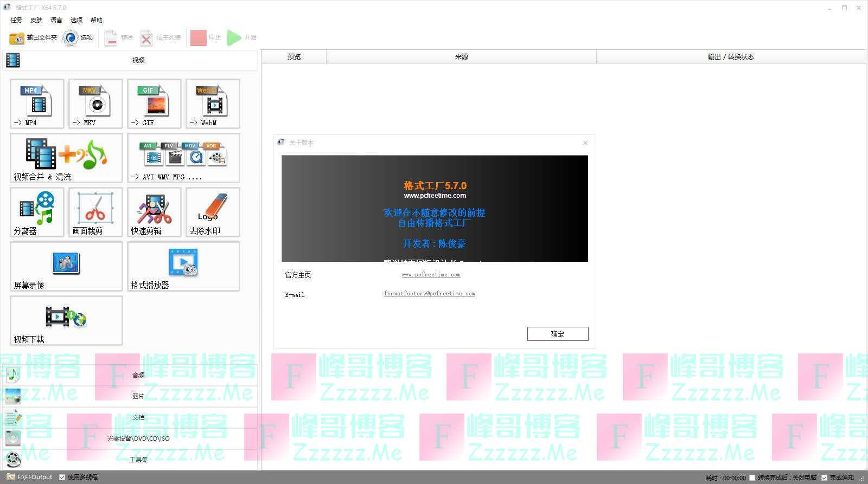Toggle 完成通知 completion notification checkbox
Screen dimensions: 868x484
tap(824, 477)
